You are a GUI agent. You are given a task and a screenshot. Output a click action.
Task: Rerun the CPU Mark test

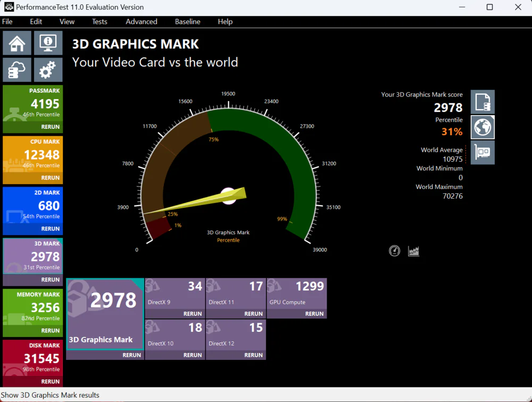[50, 178]
